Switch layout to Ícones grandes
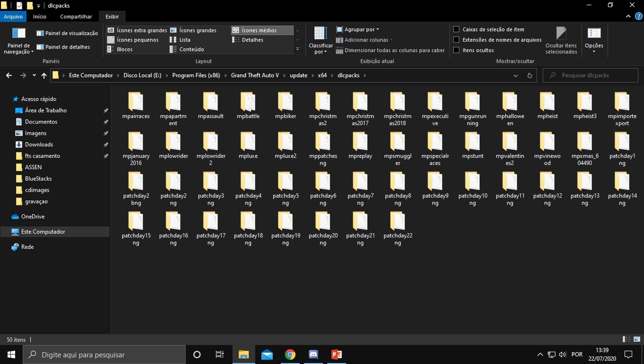644x364 pixels. (193, 30)
